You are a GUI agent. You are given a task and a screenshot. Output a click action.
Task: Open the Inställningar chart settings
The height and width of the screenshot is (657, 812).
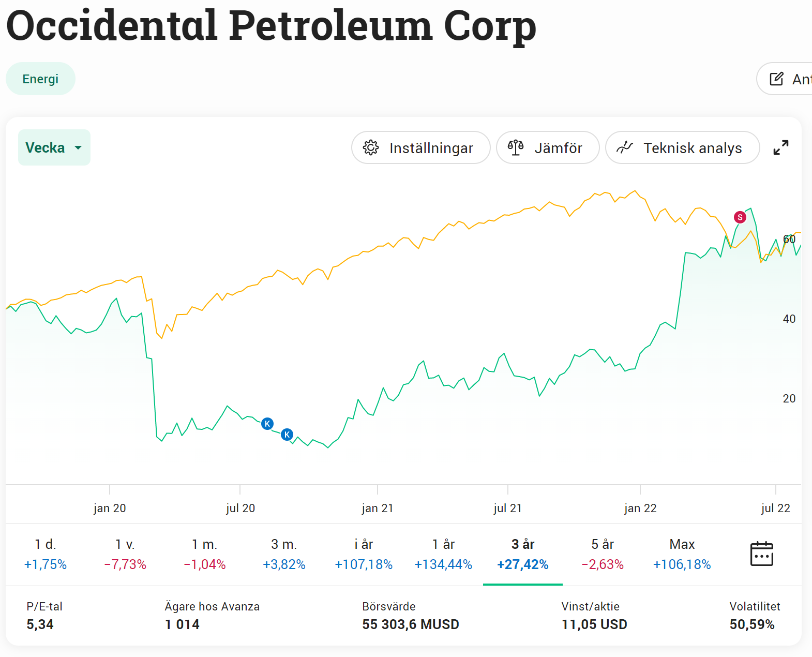click(x=420, y=148)
